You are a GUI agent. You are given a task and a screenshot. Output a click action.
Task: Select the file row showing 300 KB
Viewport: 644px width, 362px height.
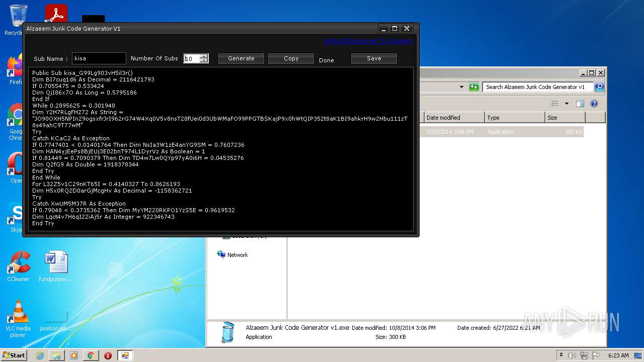point(501,132)
